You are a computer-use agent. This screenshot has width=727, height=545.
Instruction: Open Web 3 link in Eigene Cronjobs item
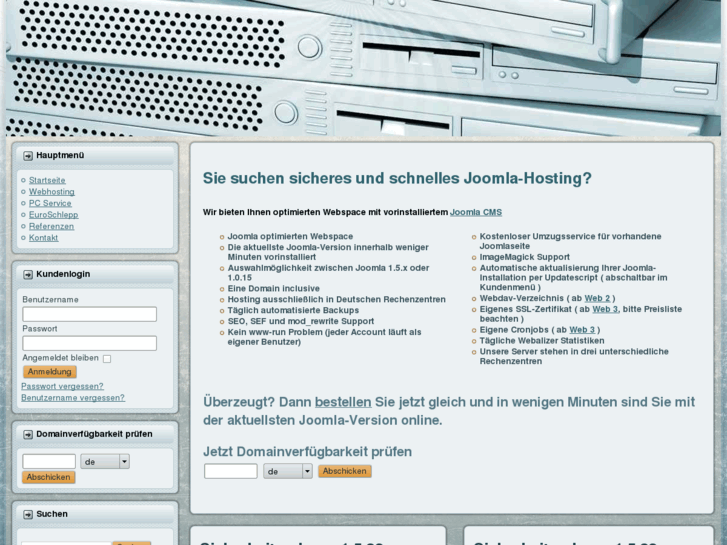click(x=582, y=330)
